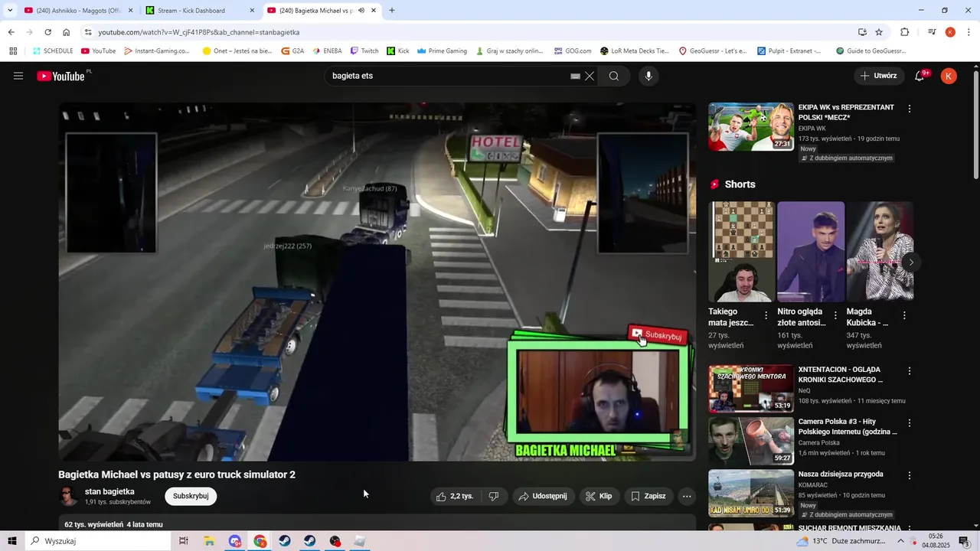Open the Utwórz create menu
This screenshot has width=980, height=551.
pos(879,76)
